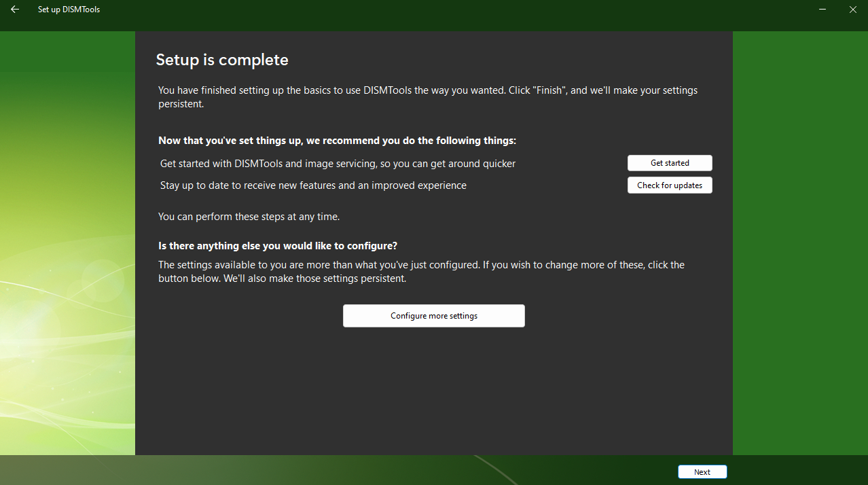Click 'Is there anything else you would like to configure?' heading
Viewport: 868px width, 485px height.
[278, 245]
